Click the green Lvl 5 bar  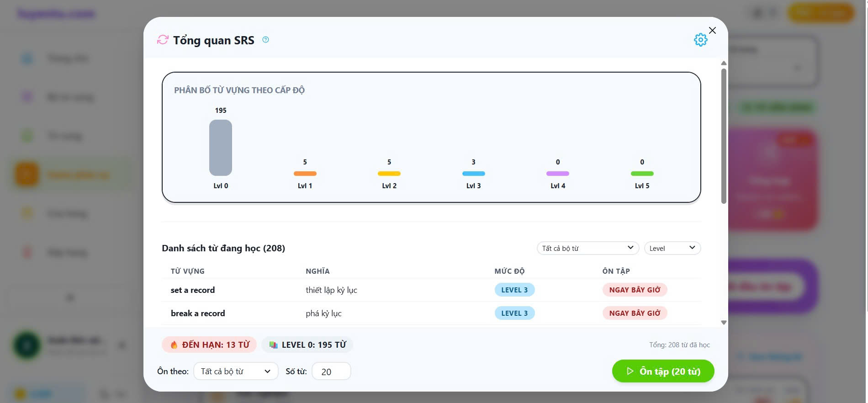[x=642, y=174]
